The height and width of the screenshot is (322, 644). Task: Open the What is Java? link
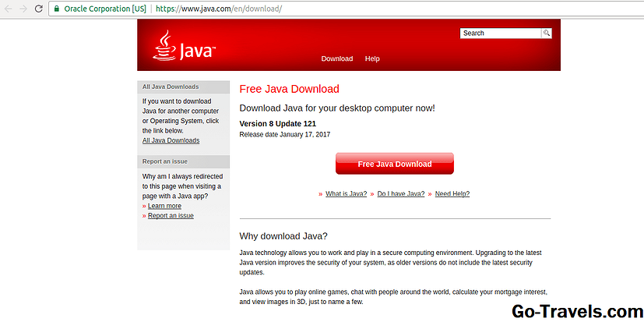pos(347,193)
